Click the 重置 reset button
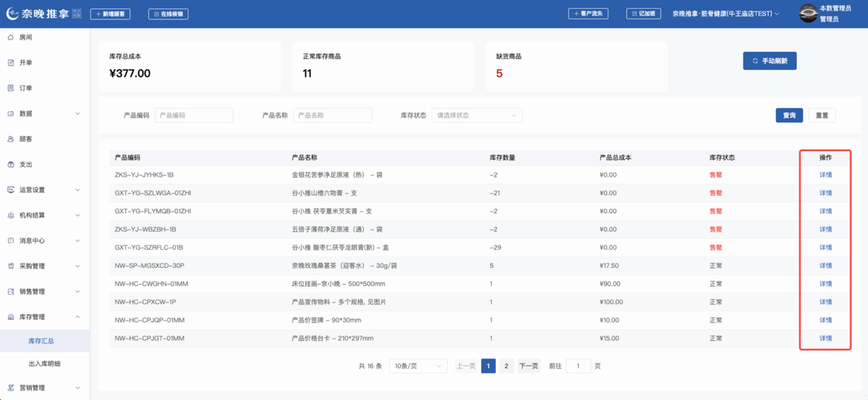The image size is (868, 400). click(822, 116)
